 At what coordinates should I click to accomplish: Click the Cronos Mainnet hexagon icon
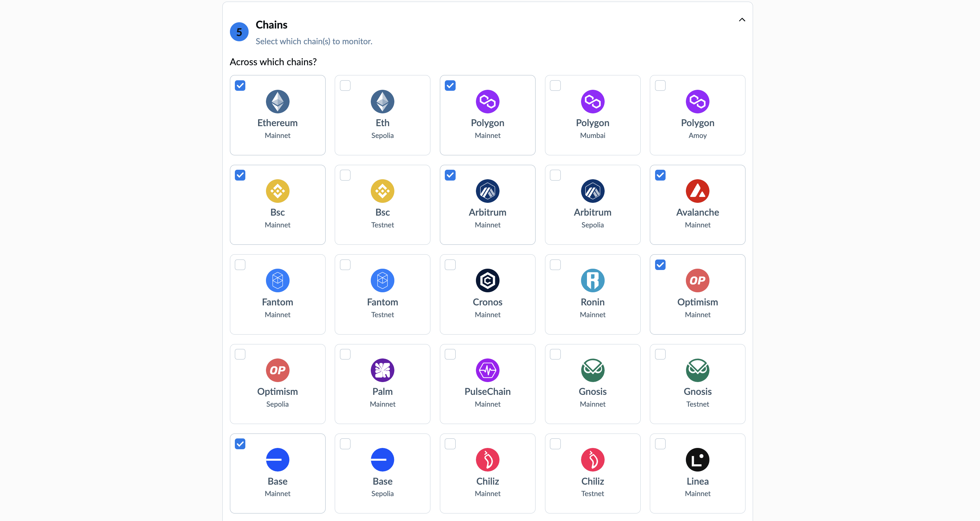[x=487, y=280]
